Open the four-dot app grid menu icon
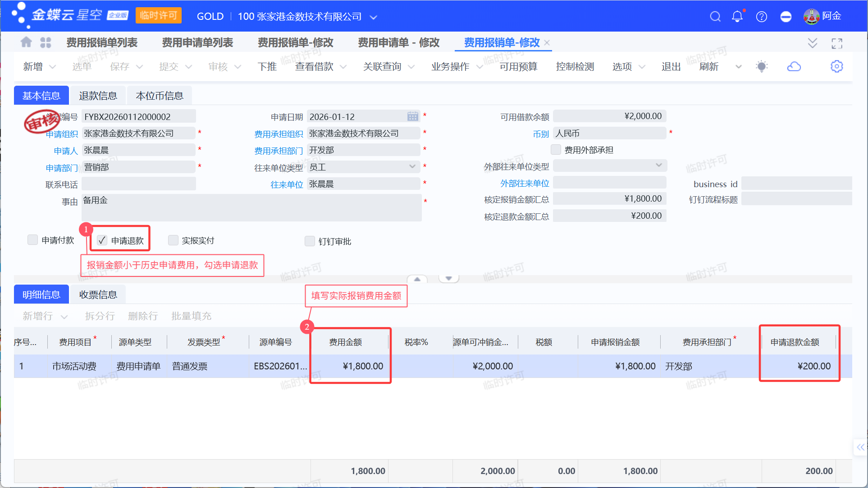868x488 pixels. (46, 42)
